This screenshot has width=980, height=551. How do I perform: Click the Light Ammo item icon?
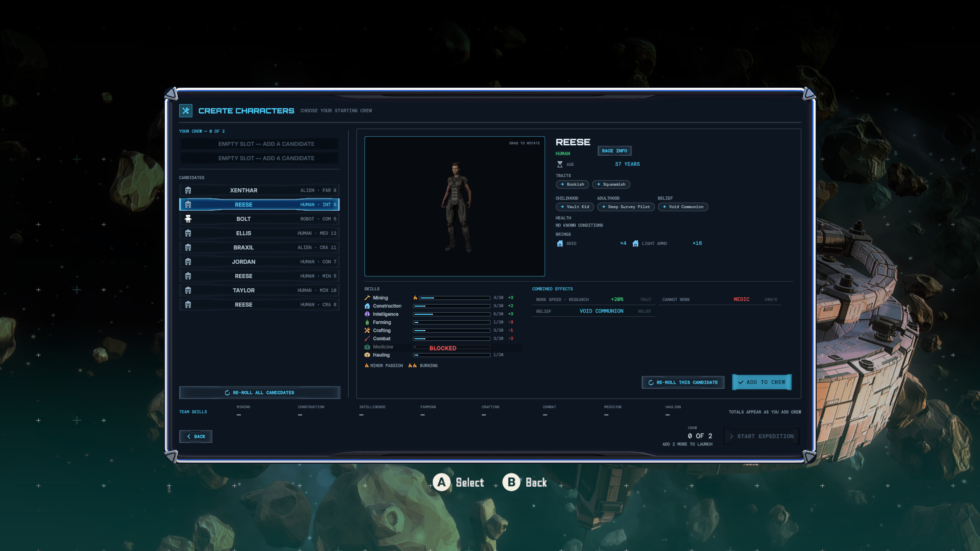(635, 243)
